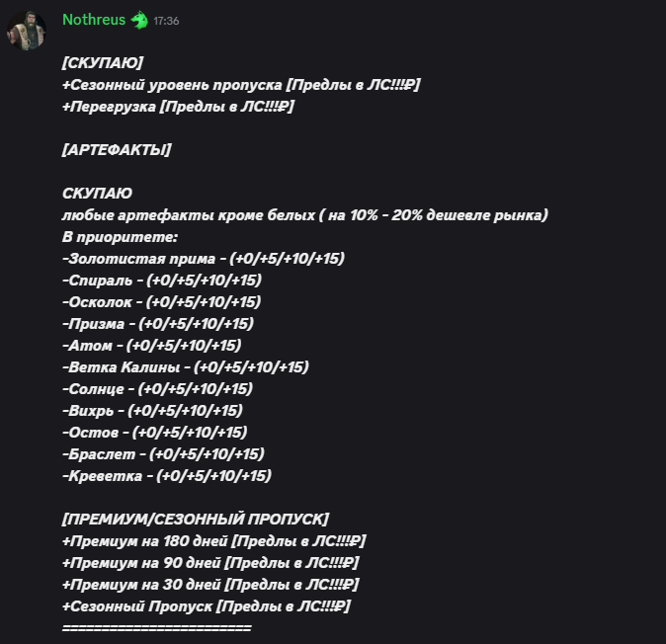This screenshot has width=666, height=644.
Task: Click the Премиум на 30 дней line
Action: (x=210, y=584)
